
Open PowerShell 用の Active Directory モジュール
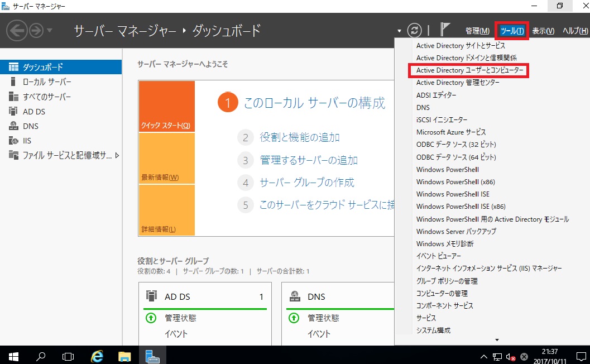tap(492, 219)
